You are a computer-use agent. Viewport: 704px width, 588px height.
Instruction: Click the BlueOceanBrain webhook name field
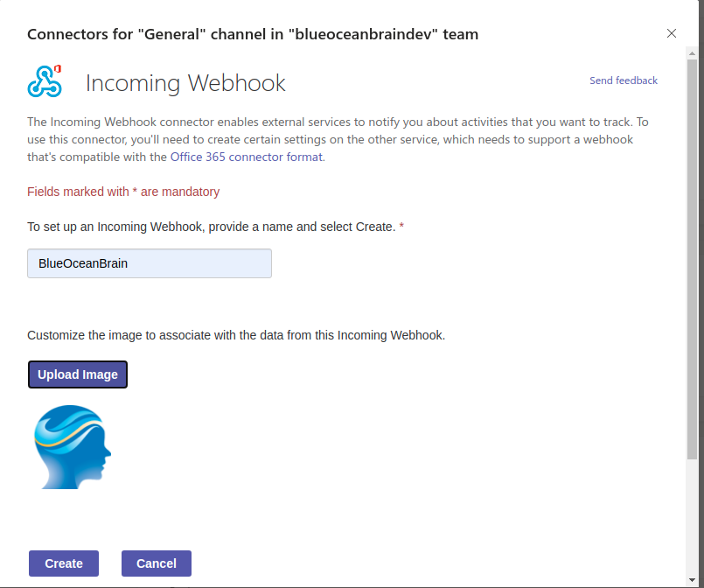(x=149, y=262)
